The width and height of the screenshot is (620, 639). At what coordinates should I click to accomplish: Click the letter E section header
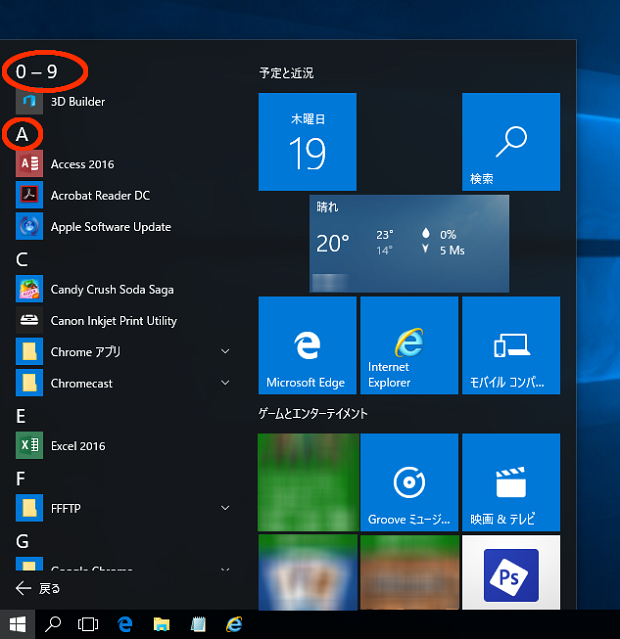(21, 416)
